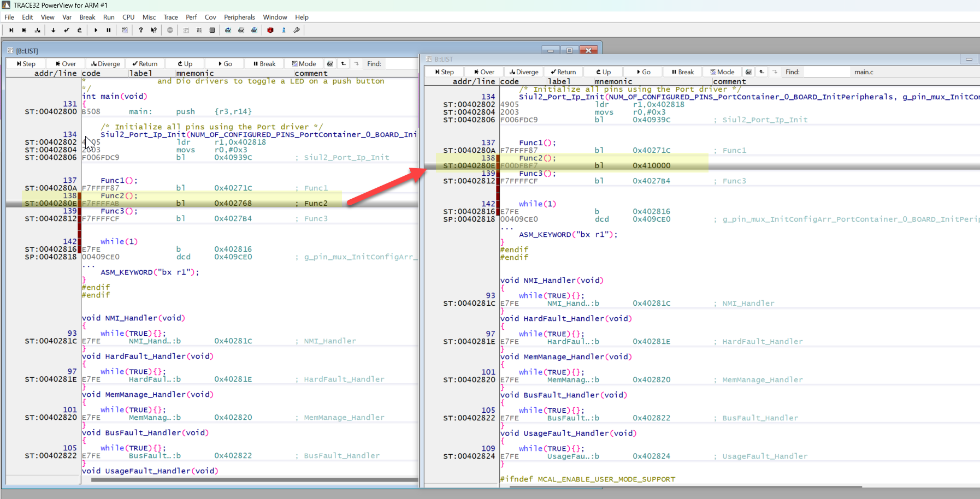
Task: Select the Step Over icon on main toolbar
Action: [24, 30]
